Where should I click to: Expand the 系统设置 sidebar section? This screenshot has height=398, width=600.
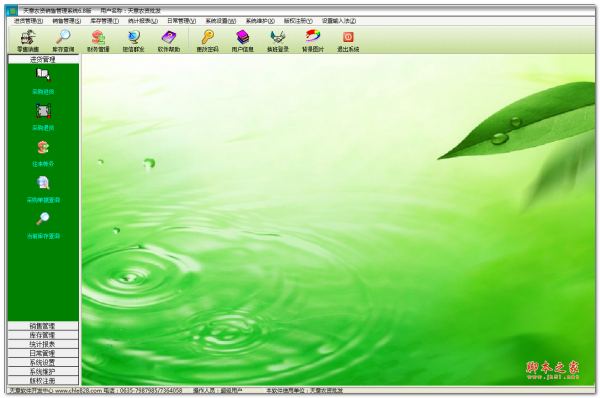click(43, 362)
